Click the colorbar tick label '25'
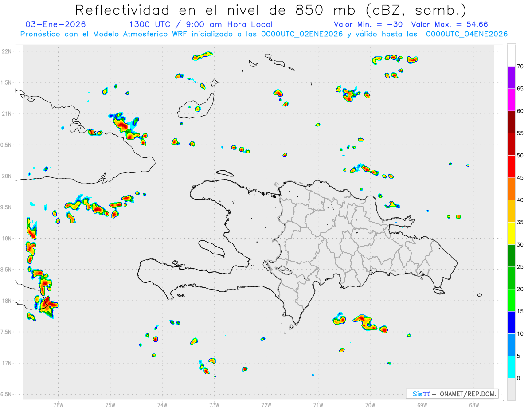The width and height of the screenshot is (532, 411). pyautogui.click(x=520, y=266)
